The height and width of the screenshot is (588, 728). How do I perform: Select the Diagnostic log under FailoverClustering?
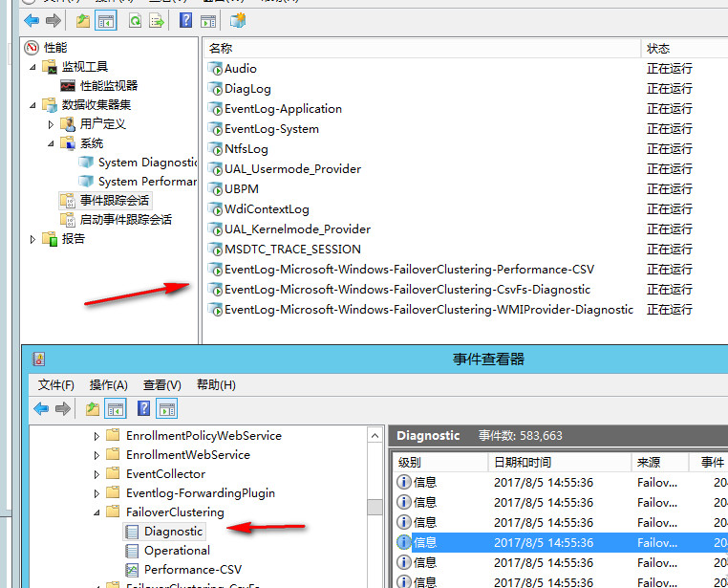[x=164, y=532]
